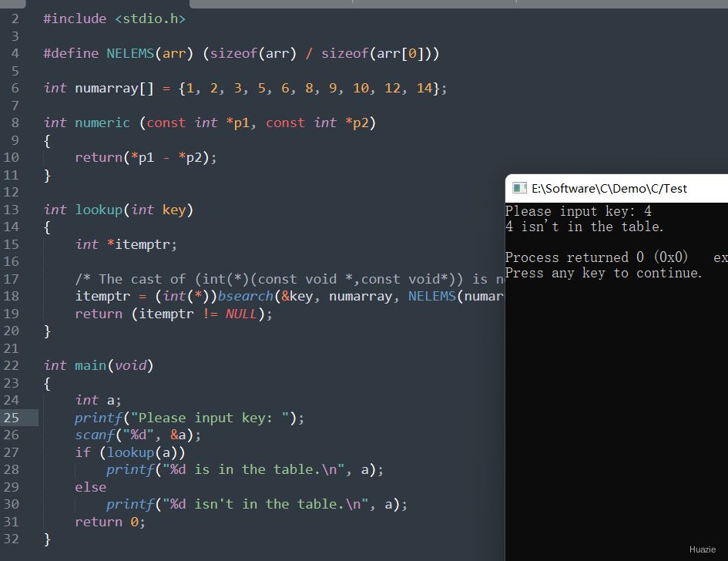
Task: Click the NULL keyword on line 19
Action: click(241, 314)
